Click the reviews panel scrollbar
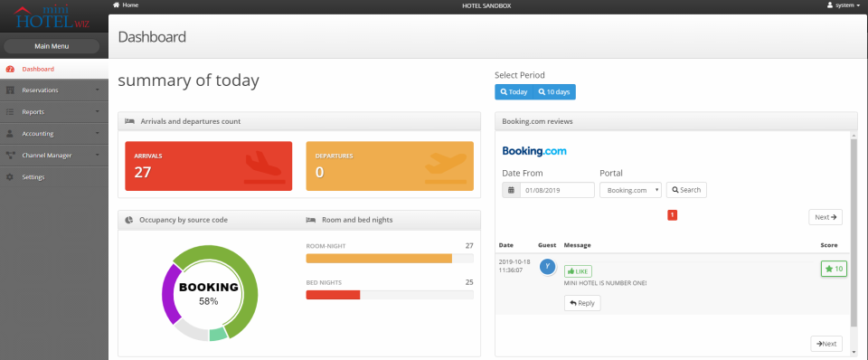Screen dimensions: 868x360 [x=854, y=232]
